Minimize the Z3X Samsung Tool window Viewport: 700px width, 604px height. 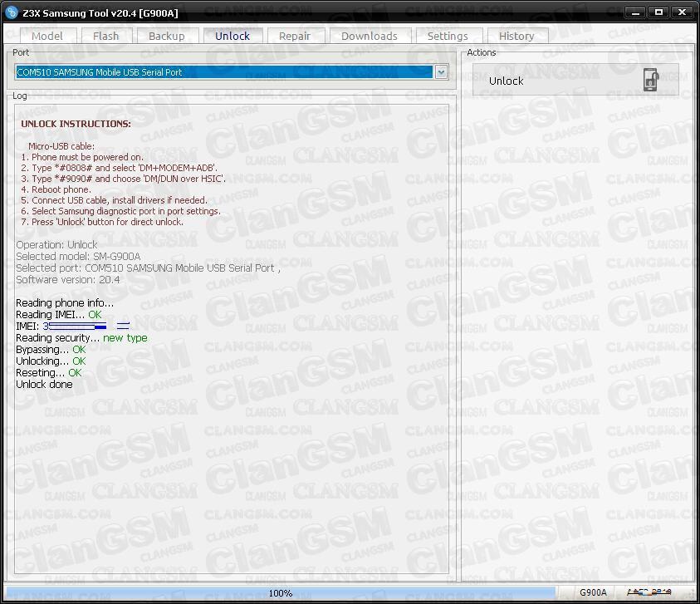636,12
